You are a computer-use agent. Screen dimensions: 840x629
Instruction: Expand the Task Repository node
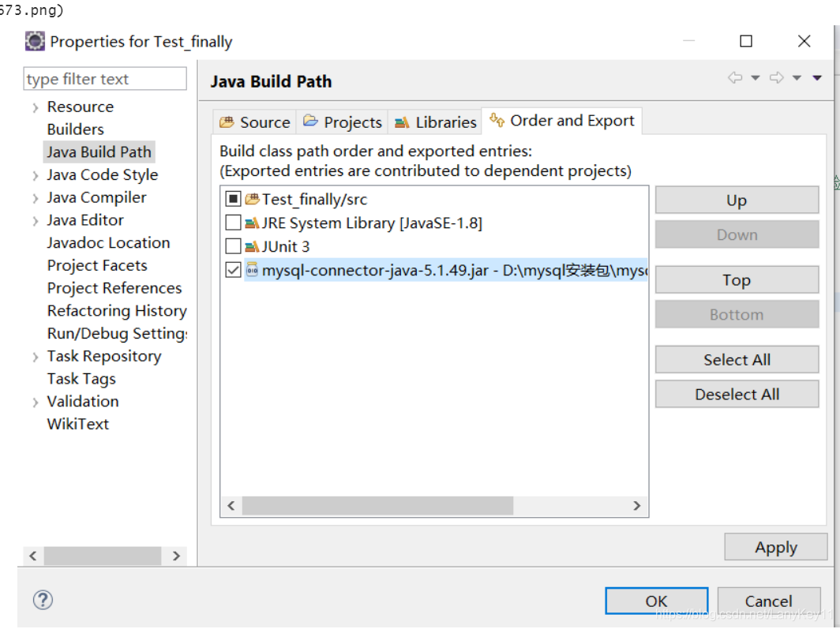36,357
